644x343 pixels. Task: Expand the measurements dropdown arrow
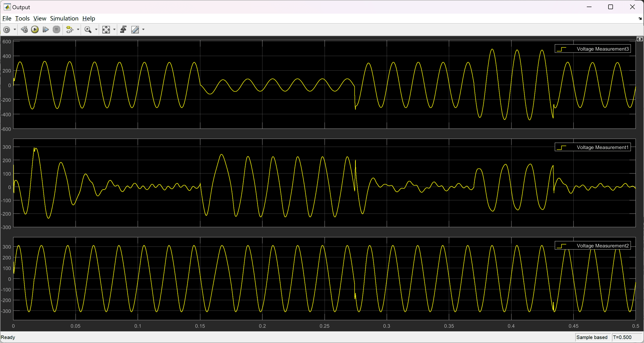(x=143, y=30)
